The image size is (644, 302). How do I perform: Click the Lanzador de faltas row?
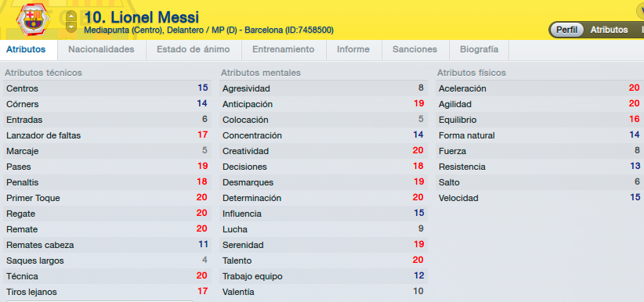pos(107,135)
